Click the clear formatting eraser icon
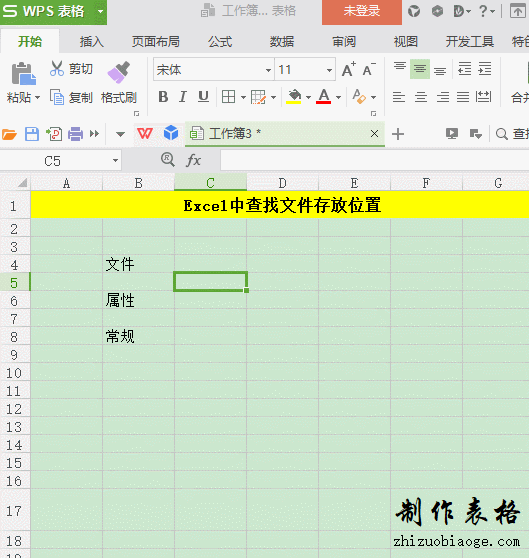 coord(359,96)
